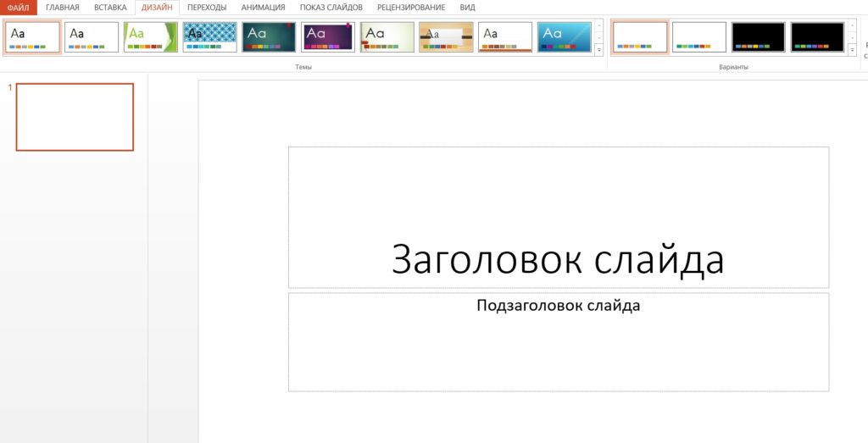The width and height of the screenshot is (868, 443).
Task: Open the ФАЙЛ menu
Action: click(x=18, y=8)
